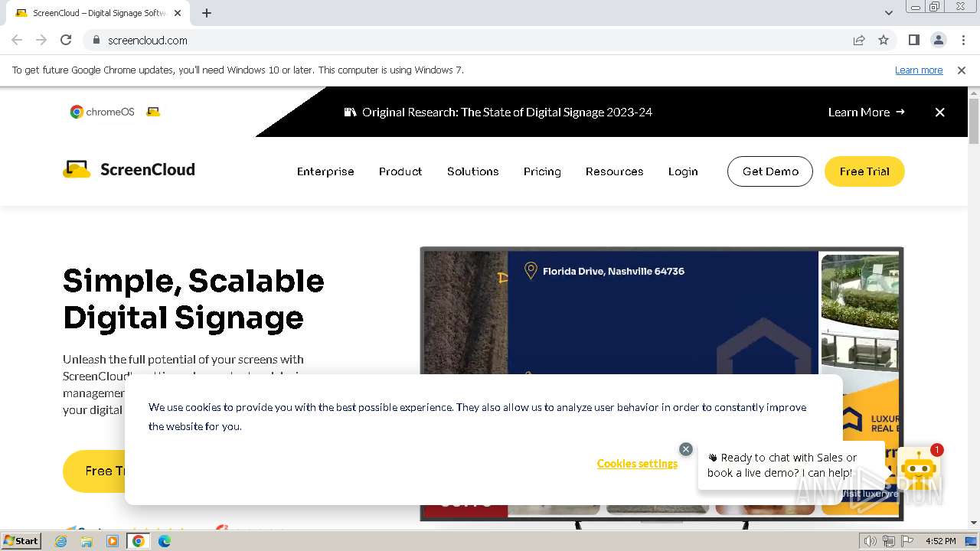Close the ScreenCloud browser tab
The image size is (980, 551).
coord(178,13)
